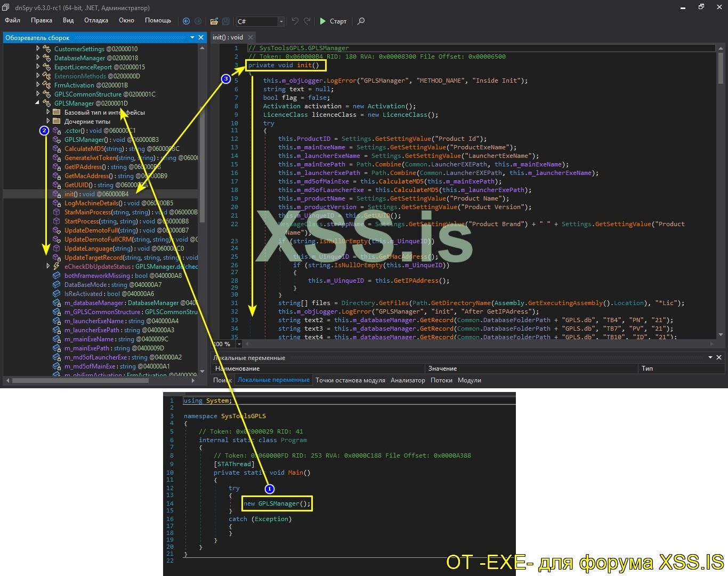Screen dimensions: 728x576
Task: Click the undo toolbar icon
Action: [x=295, y=21]
